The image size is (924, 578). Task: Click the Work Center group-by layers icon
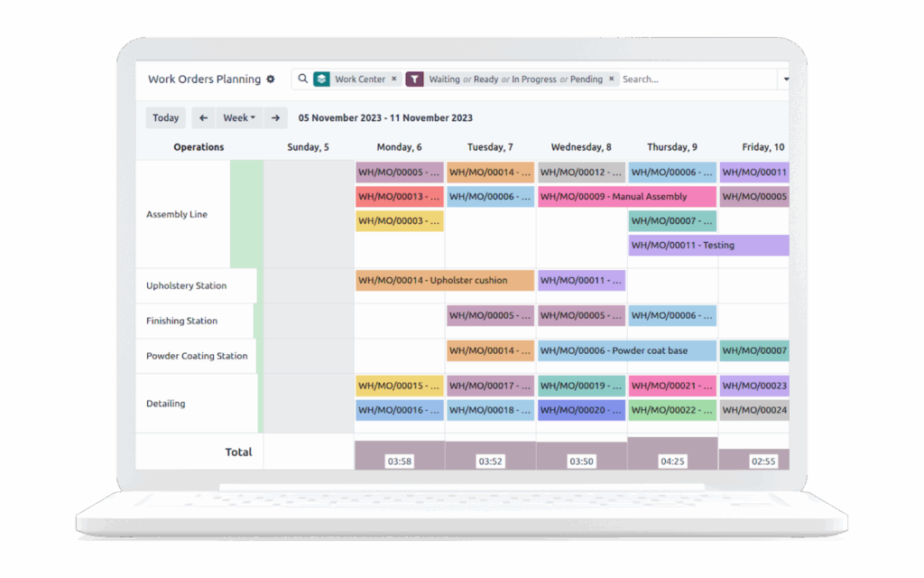point(321,79)
